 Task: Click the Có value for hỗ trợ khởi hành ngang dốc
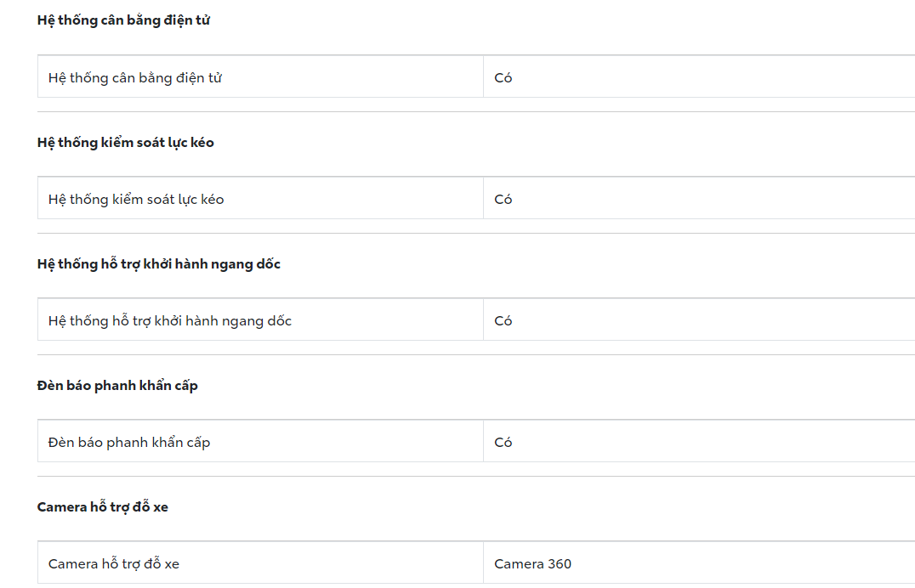pos(503,321)
